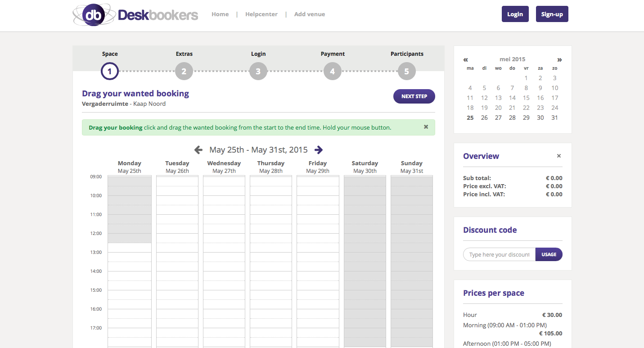Select step 5 circle labeled Participants
The width and height of the screenshot is (644, 348).
click(x=406, y=71)
